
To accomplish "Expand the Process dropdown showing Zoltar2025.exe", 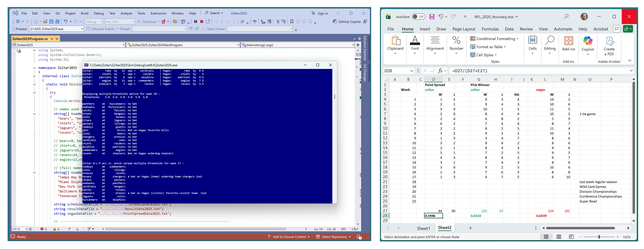I will coord(82,29).
